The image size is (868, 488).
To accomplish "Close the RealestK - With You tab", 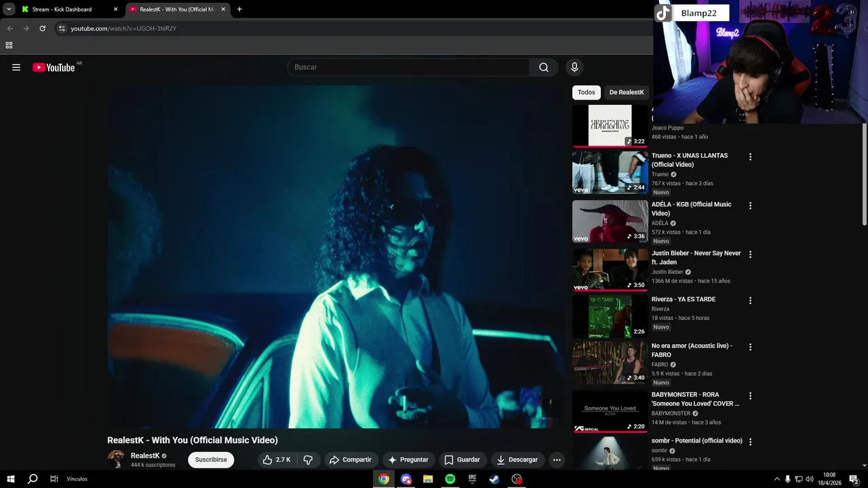I will pos(223,9).
